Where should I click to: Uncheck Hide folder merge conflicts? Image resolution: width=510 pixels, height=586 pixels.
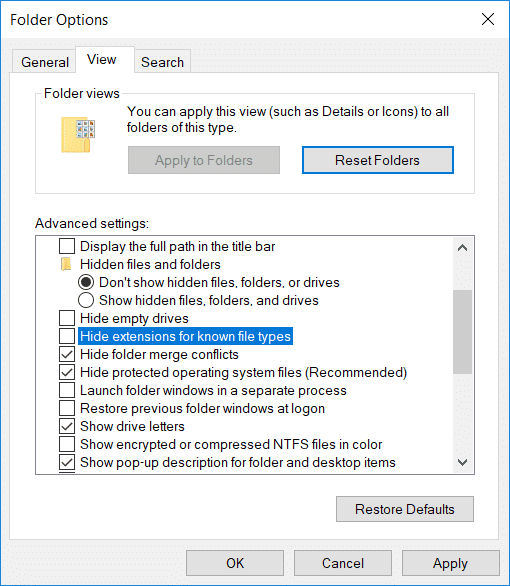67,354
